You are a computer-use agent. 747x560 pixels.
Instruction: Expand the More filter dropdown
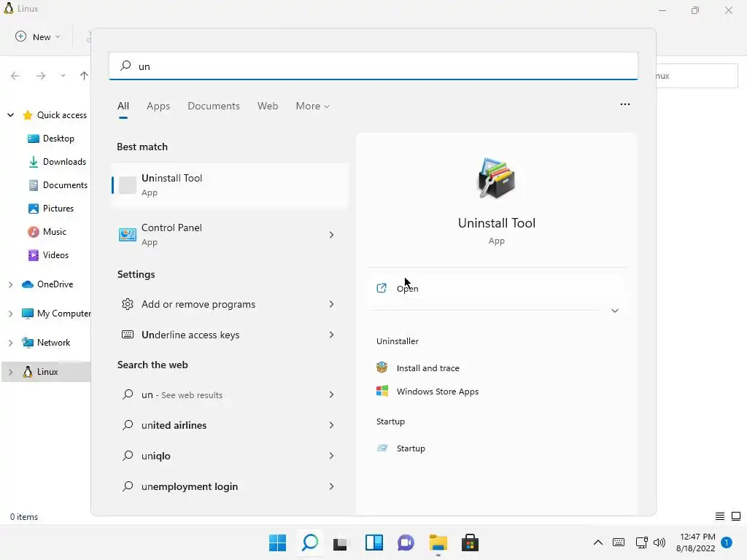[312, 106]
